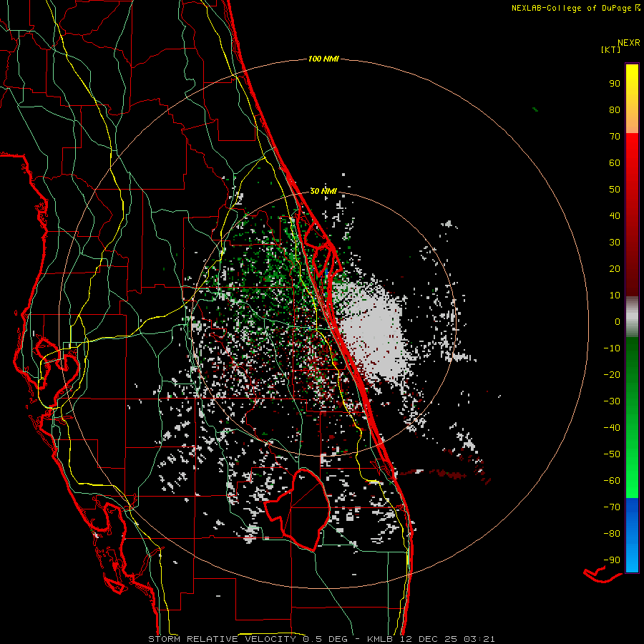Screen dimensions: 644x644
Task: Click the 70 value on the velocity scale
Action: (x=615, y=137)
